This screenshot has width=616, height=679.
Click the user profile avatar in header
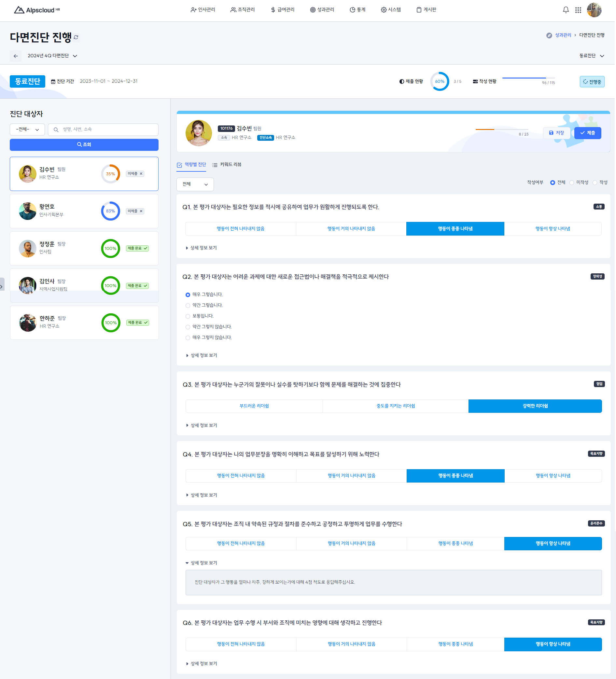click(x=595, y=10)
